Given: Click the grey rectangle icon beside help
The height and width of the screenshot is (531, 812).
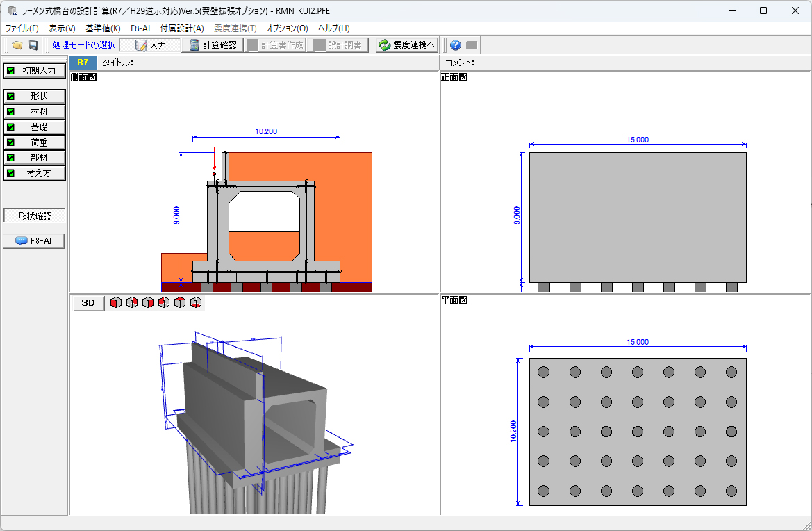Looking at the screenshot, I should click(x=471, y=45).
